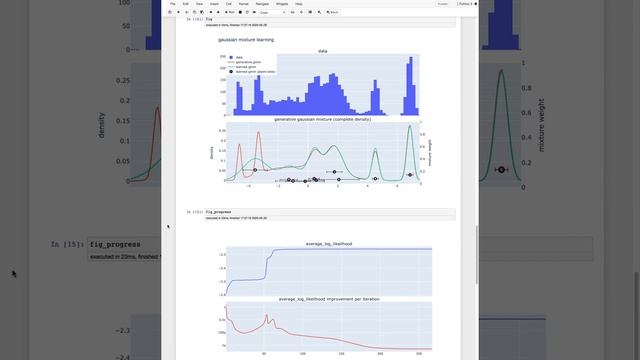Click the front notebook's vertical scrollbar
This screenshot has height=360, width=640.
pos(477,255)
